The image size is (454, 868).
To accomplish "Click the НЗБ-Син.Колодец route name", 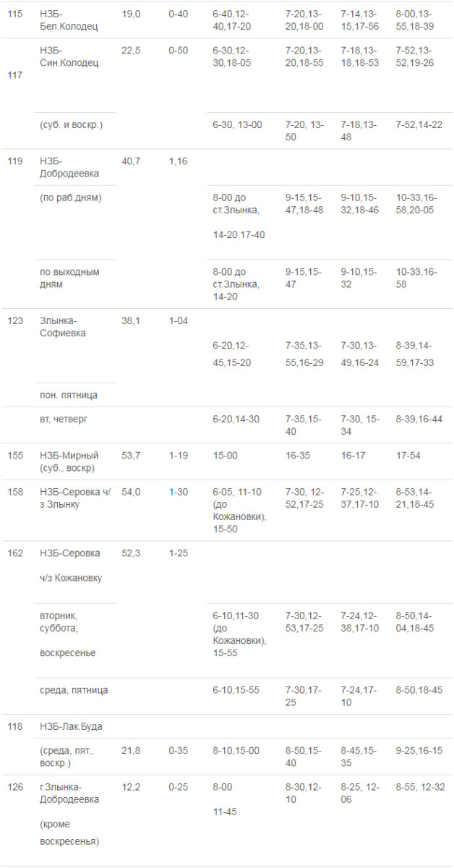I will (x=69, y=56).
